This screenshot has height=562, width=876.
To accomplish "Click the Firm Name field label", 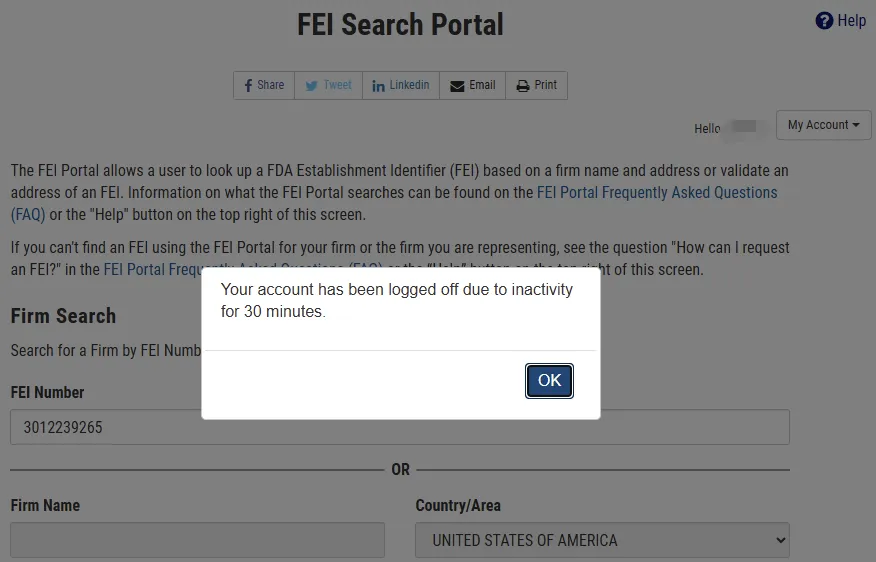I will coord(45,505).
